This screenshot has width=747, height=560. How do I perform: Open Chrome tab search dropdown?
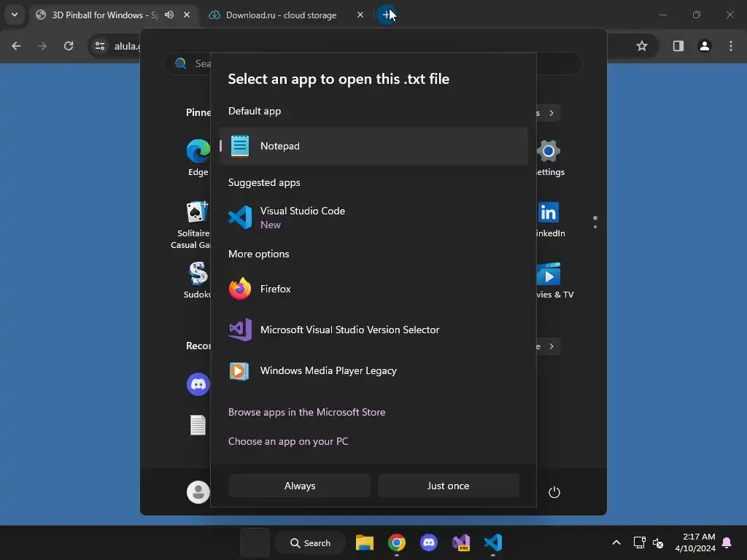[x=15, y=15]
